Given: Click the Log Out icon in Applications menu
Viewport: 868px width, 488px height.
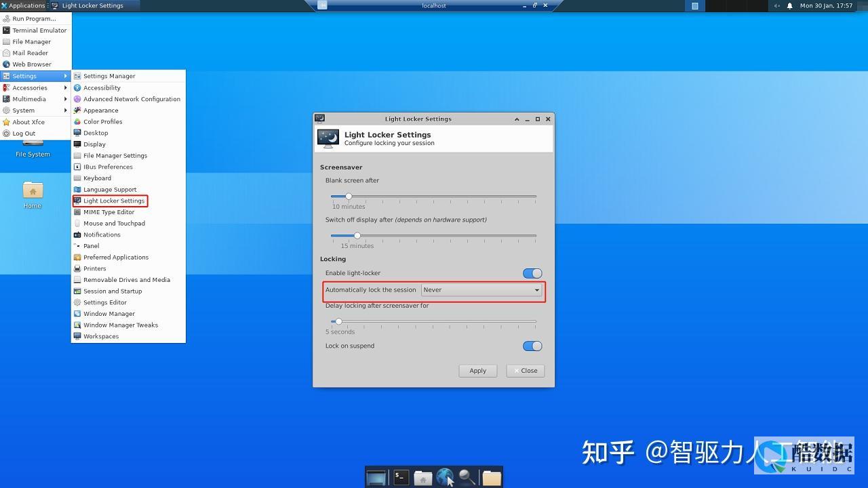Looking at the screenshot, I should pos(6,134).
